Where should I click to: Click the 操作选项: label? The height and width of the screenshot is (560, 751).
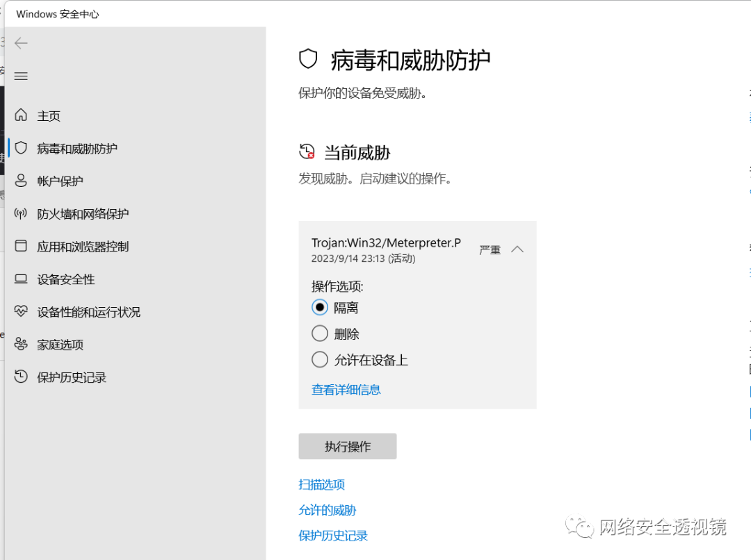[x=338, y=286]
